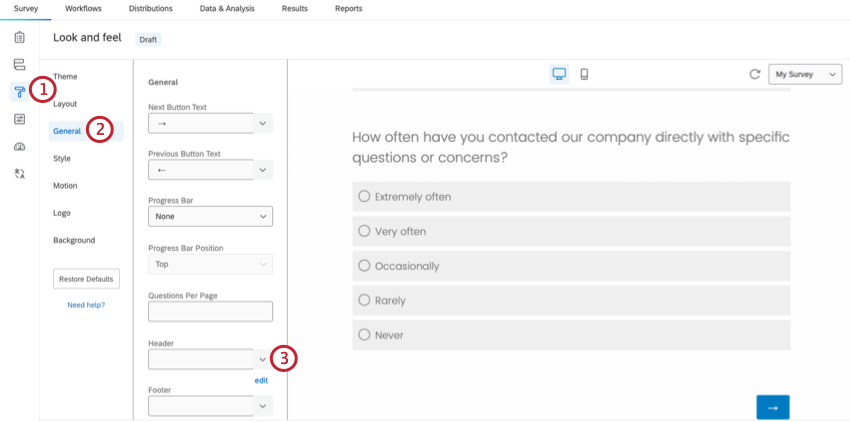
Task: Choose the 'Never' radio option
Action: click(x=364, y=335)
